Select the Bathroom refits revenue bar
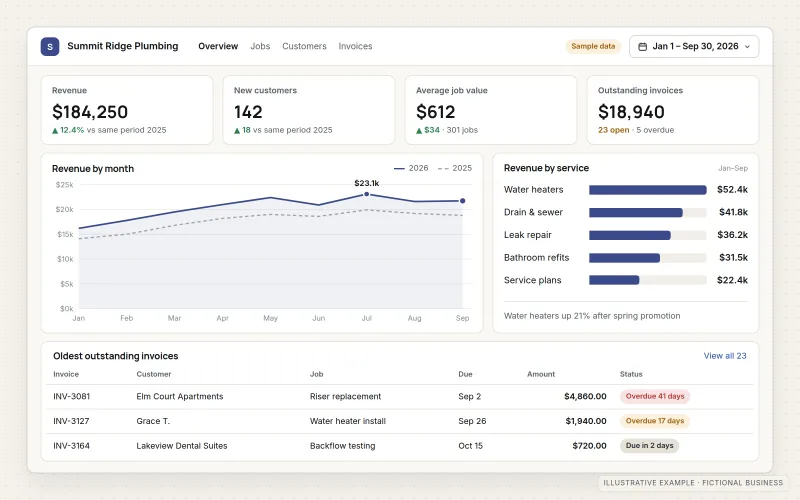The width and height of the screenshot is (800, 500). click(x=624, y=258)
